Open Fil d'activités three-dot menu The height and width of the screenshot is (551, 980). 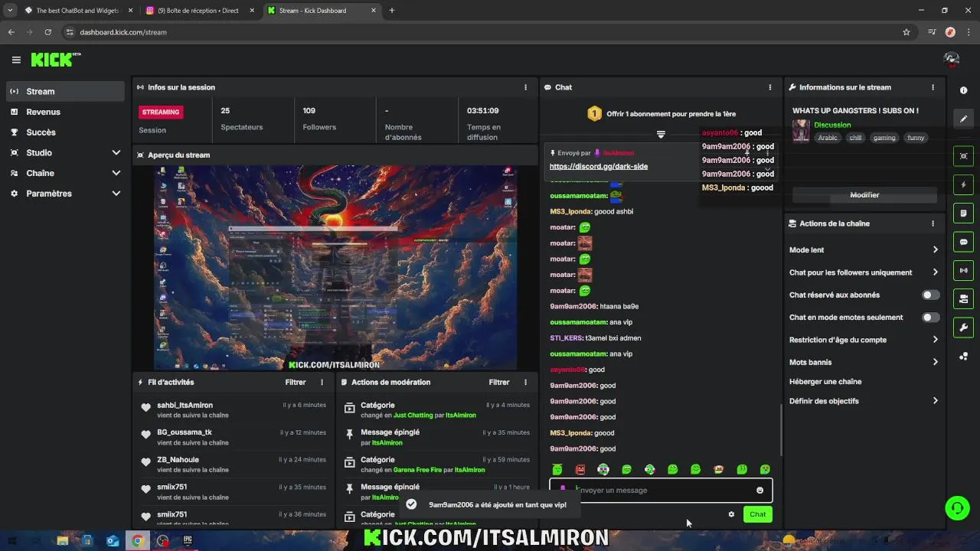tap(322, 382)
